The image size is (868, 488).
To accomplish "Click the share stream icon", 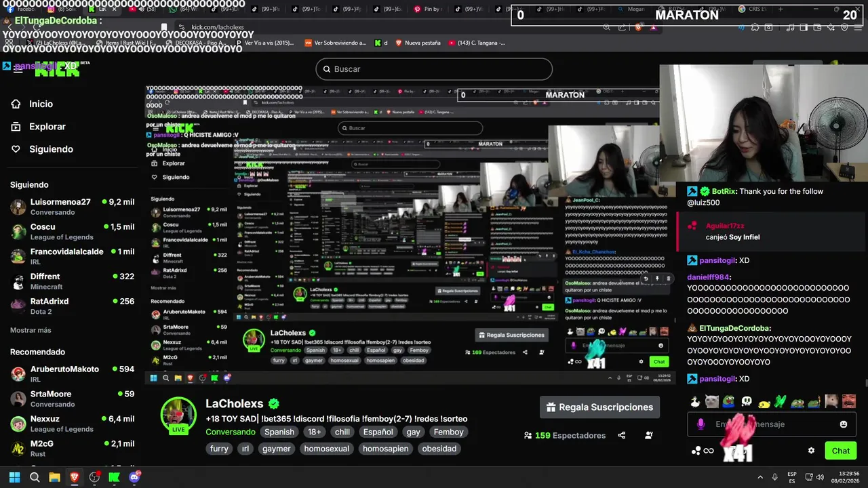I will 622,435.
